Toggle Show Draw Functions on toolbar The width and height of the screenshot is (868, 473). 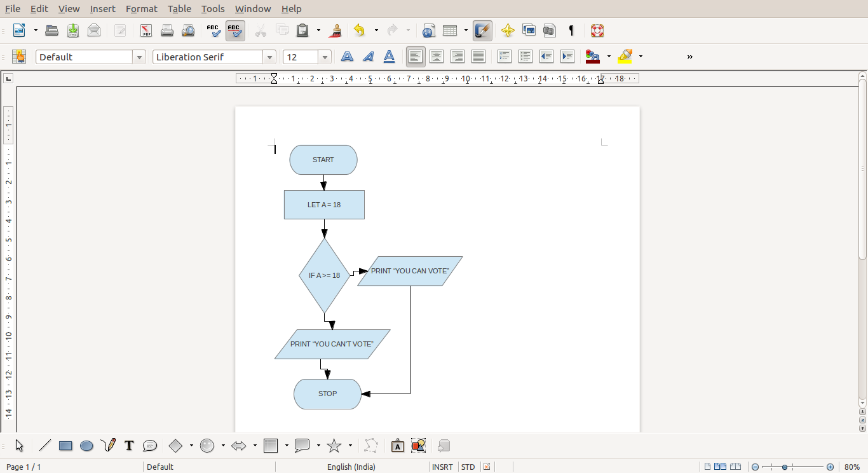click(482, 30)
